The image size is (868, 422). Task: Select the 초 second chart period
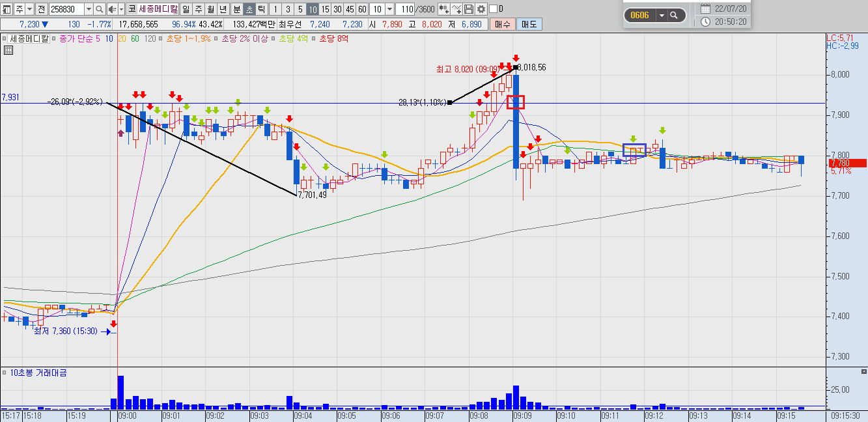(x=249, y=9)
